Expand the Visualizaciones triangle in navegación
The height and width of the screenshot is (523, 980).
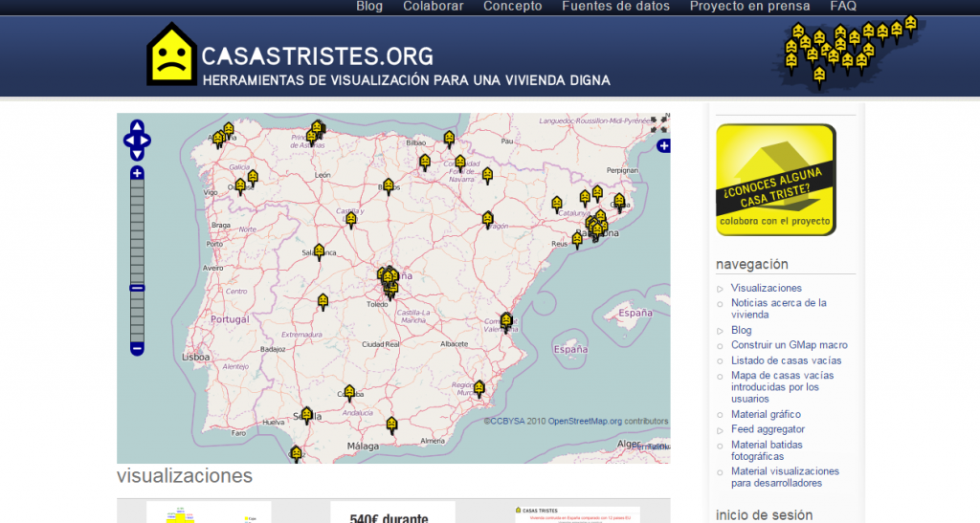(720, 289)
